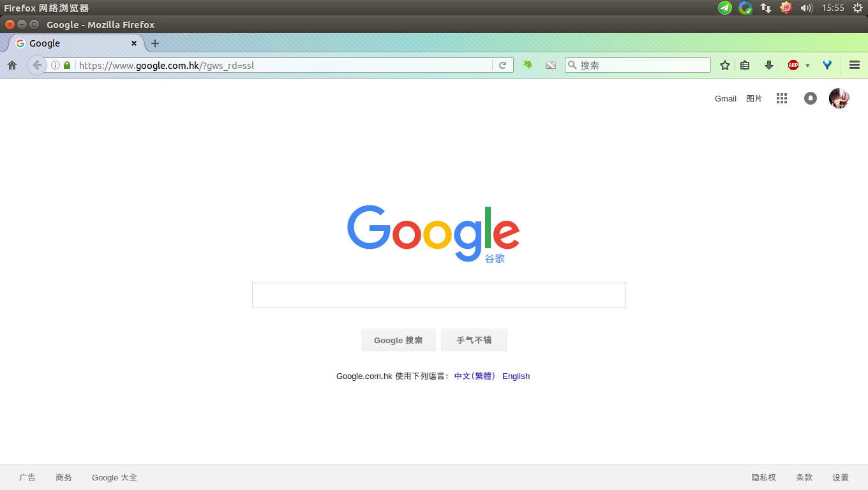Open site information (i) icon
The width and height of the screenshot is (868, 490).
(x=56, y=65)
